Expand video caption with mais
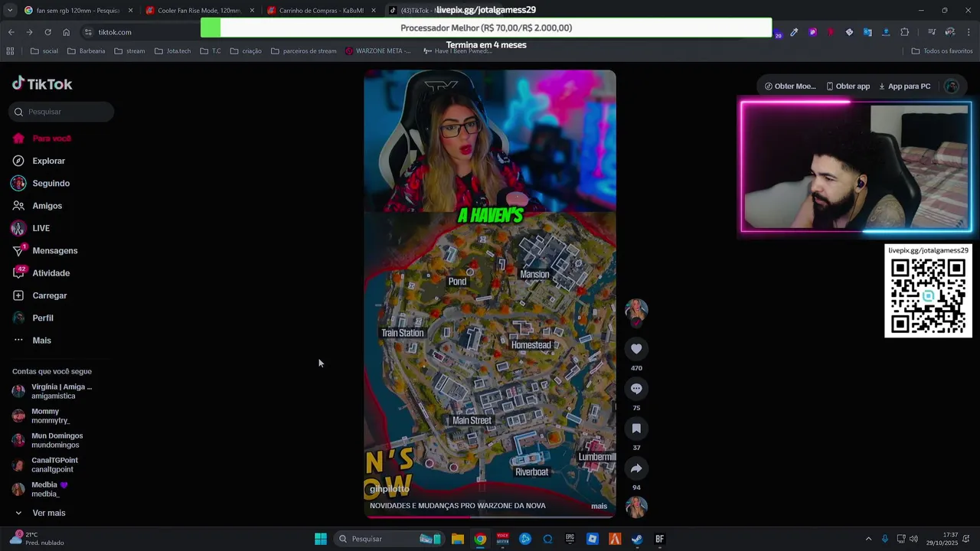The width and height of the screenshot is (980, 551). pos(599,506)
